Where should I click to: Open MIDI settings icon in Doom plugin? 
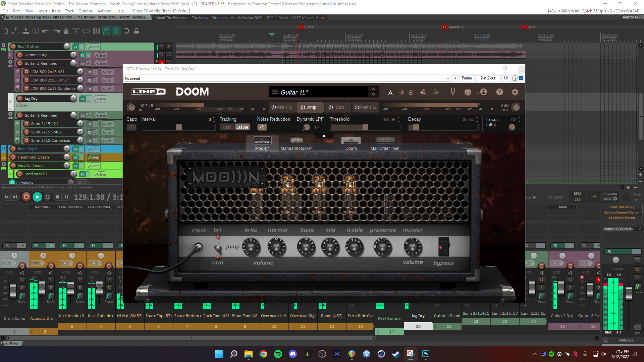tap(468, 92)
